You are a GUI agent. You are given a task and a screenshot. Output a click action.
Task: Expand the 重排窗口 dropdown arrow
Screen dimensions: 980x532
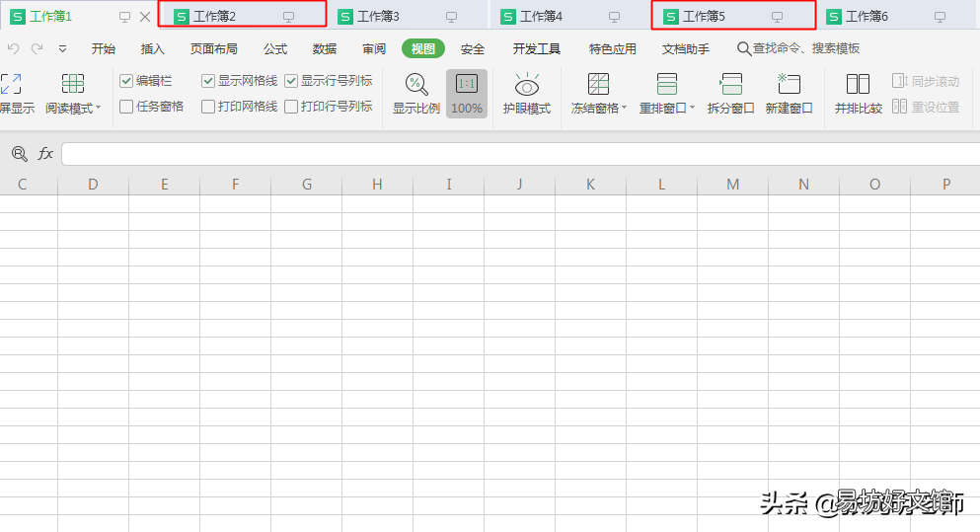tap(692, 108)
